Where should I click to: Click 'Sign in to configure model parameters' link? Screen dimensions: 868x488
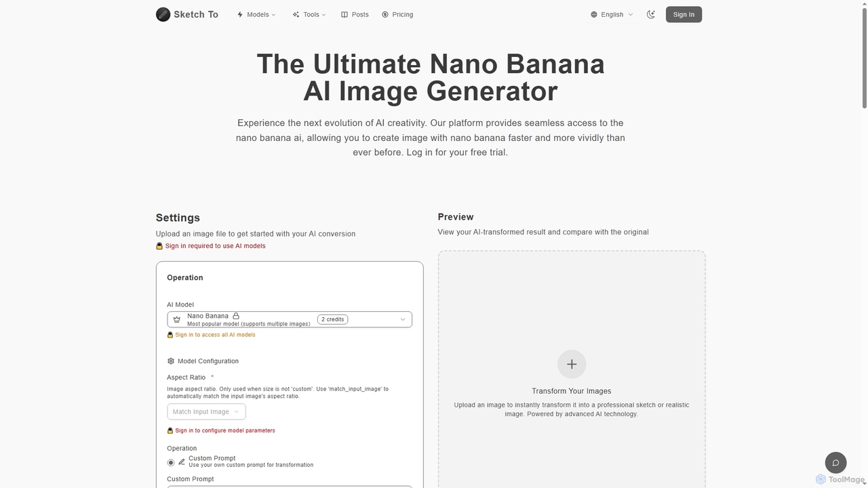point(225,430)
